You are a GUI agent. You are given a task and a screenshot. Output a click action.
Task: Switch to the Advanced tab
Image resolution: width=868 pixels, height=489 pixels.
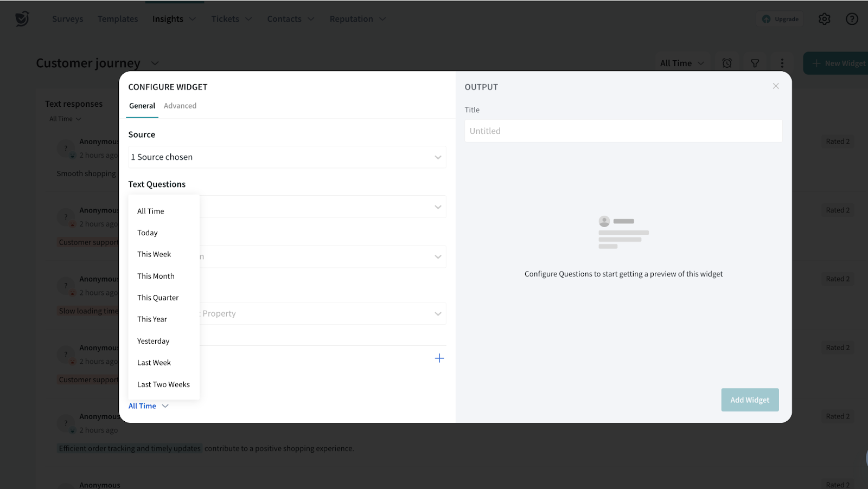(x=180, y=106)
